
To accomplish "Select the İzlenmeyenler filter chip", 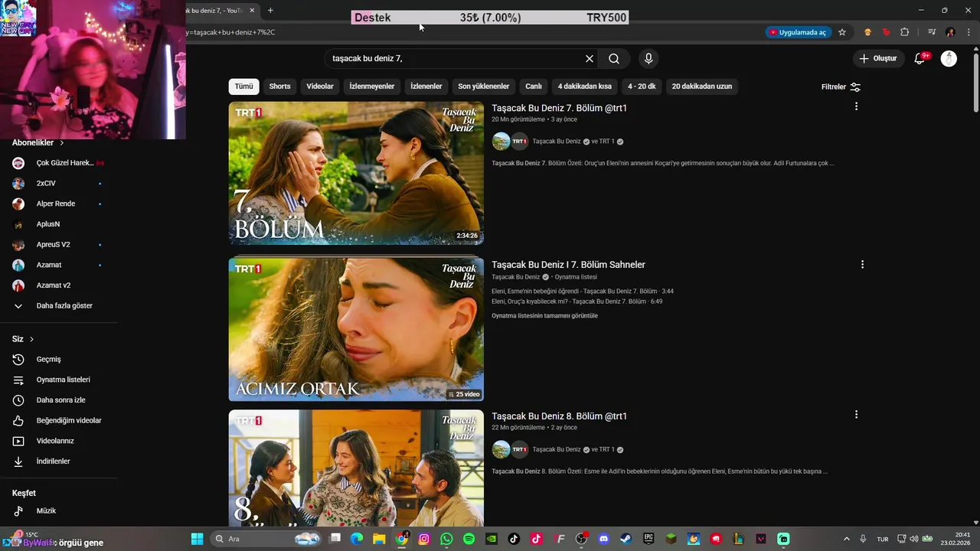I will [x=372, y=86].
